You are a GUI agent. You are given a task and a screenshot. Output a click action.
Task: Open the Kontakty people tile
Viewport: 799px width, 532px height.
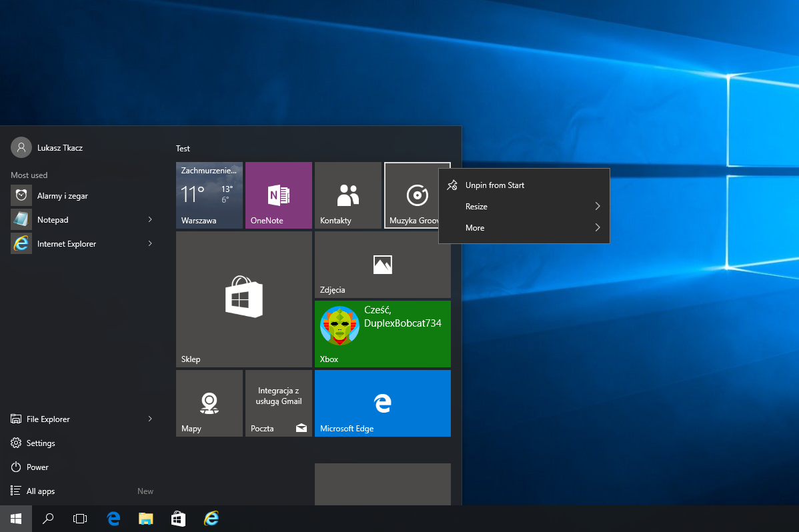click(x=347, y=195)
